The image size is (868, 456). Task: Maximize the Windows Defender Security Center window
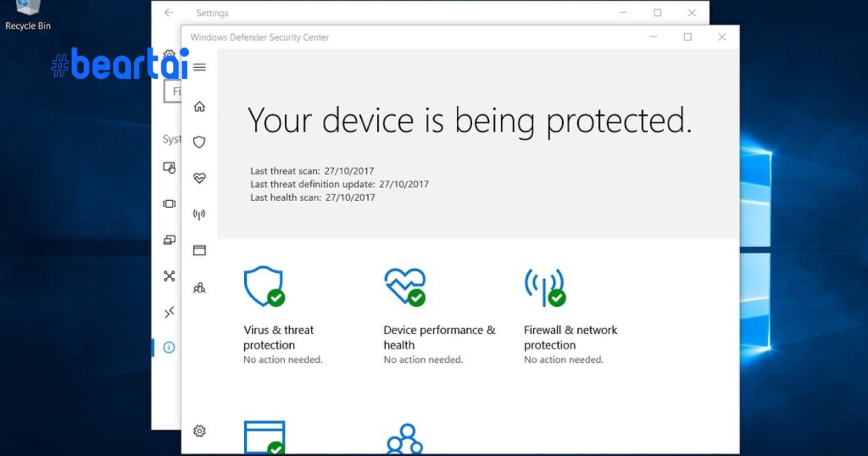coord(687,37)
